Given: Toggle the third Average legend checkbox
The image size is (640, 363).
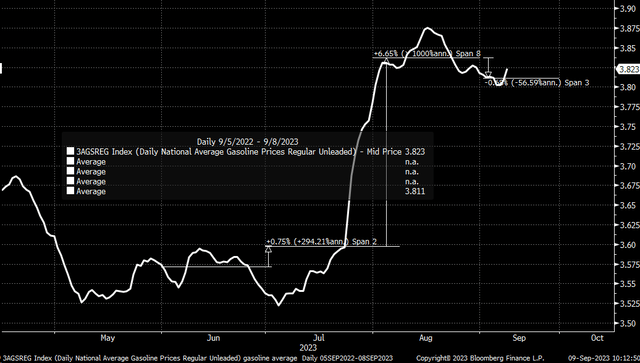Looking at the screenshot, I should tap(71, 181).
